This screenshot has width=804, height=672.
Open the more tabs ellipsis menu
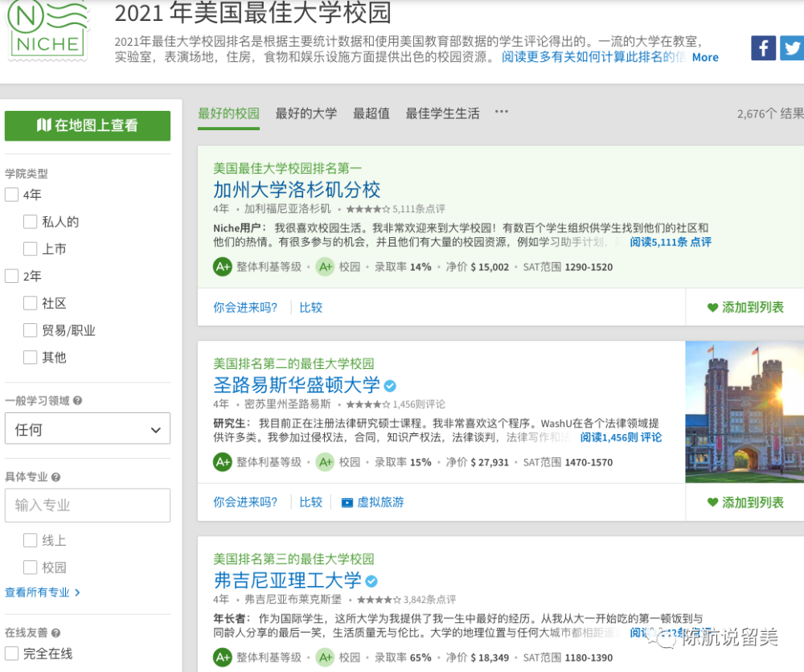click(502, 112)
